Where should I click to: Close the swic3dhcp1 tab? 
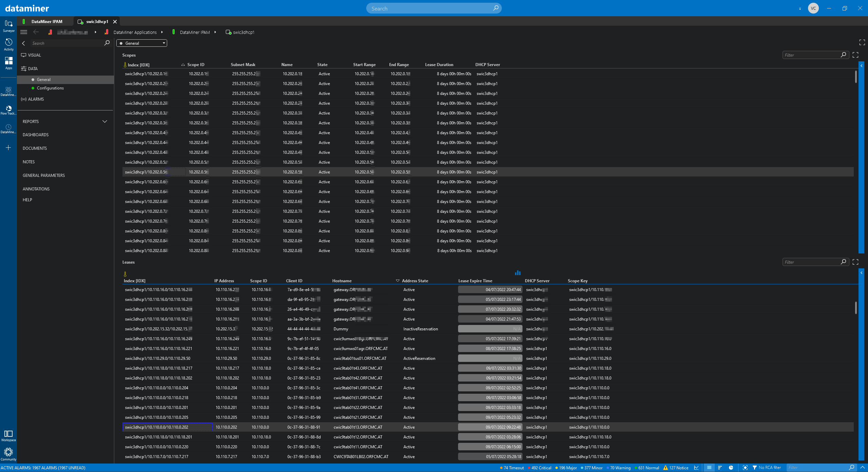pyautogui.click(x=115, y=21)
